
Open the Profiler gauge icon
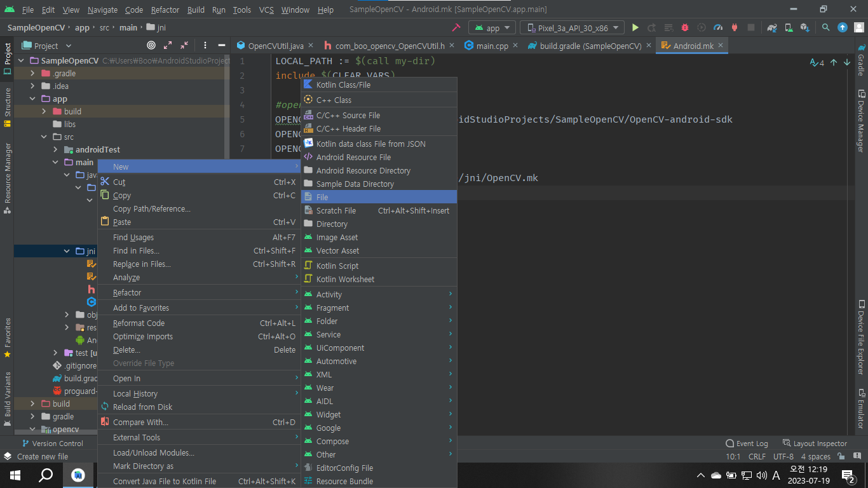point(718,28)
